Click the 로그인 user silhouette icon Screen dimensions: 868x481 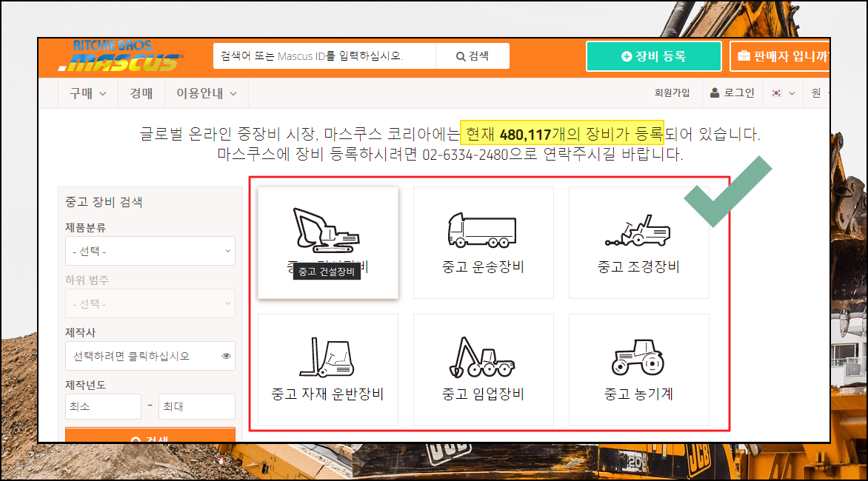(715, 93)
